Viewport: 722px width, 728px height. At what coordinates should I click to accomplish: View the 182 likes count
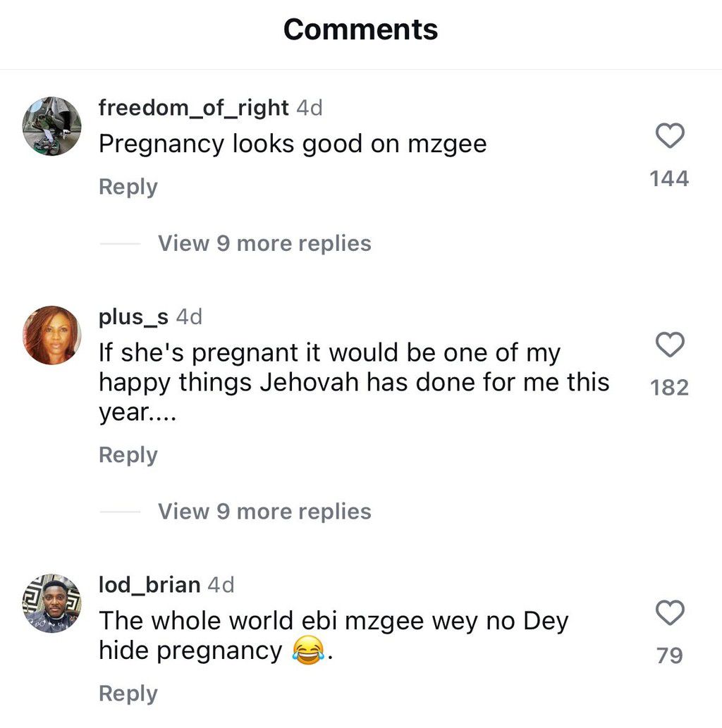tap(669, 388)
